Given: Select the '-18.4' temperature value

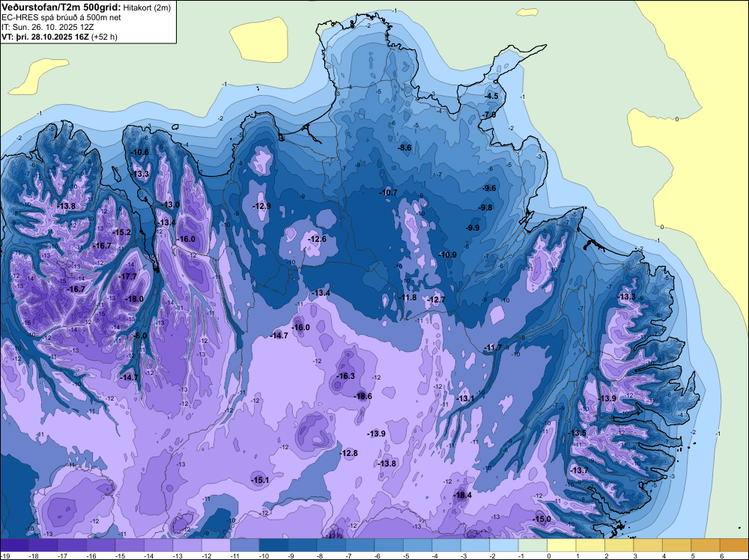Looking at the screenshot, I should [x=462, y=495].
